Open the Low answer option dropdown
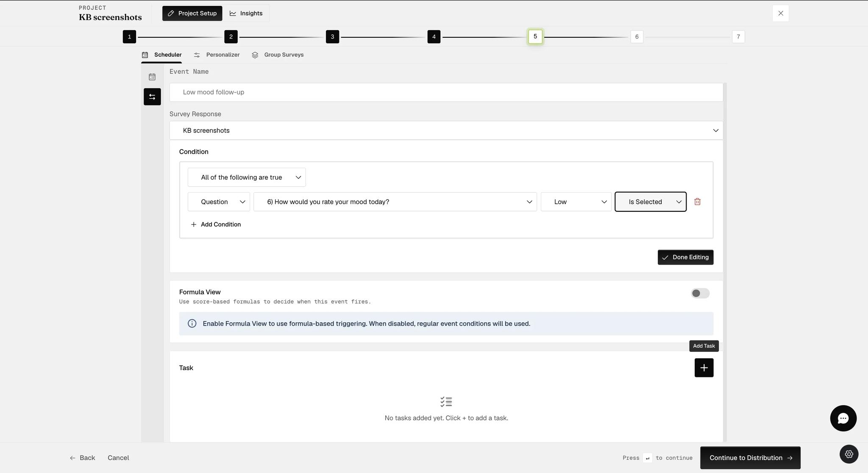The height and width of the screenshot is (473, 868). click(576, 202)
